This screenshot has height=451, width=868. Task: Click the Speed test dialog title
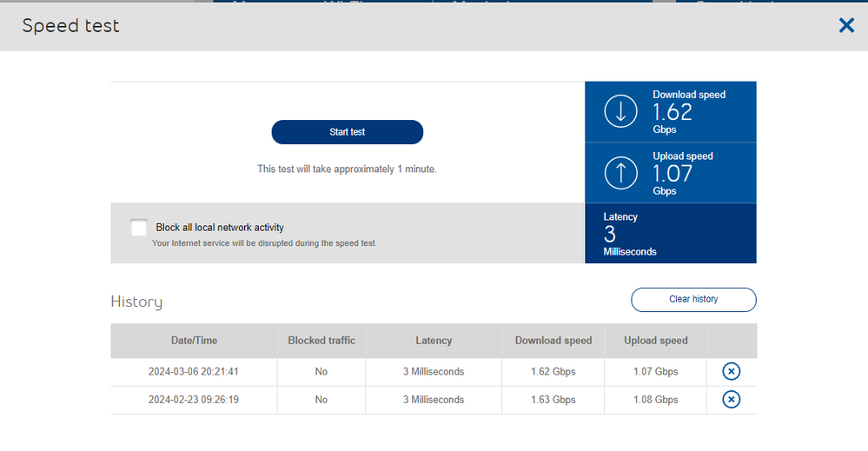70,25
